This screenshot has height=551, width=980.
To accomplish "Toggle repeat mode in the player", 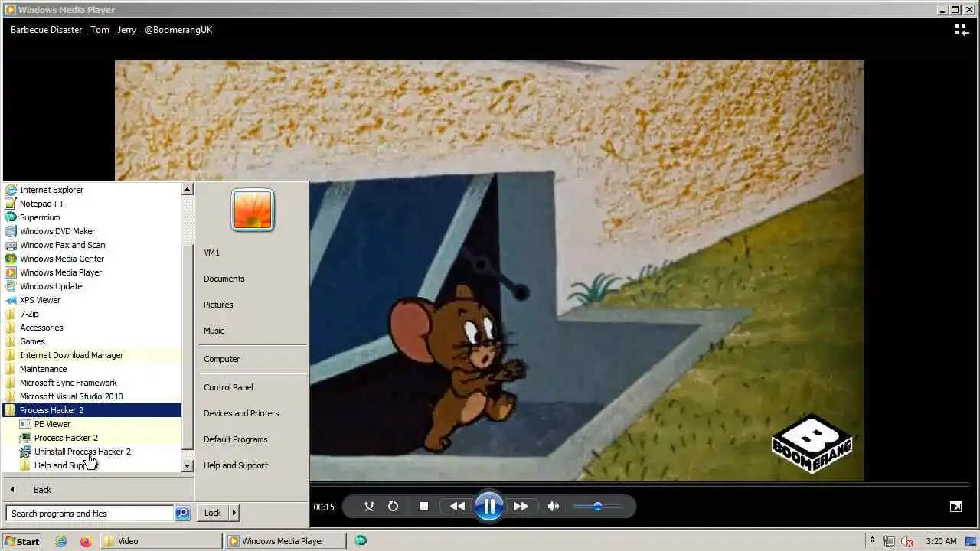I will tap(393, 507).
